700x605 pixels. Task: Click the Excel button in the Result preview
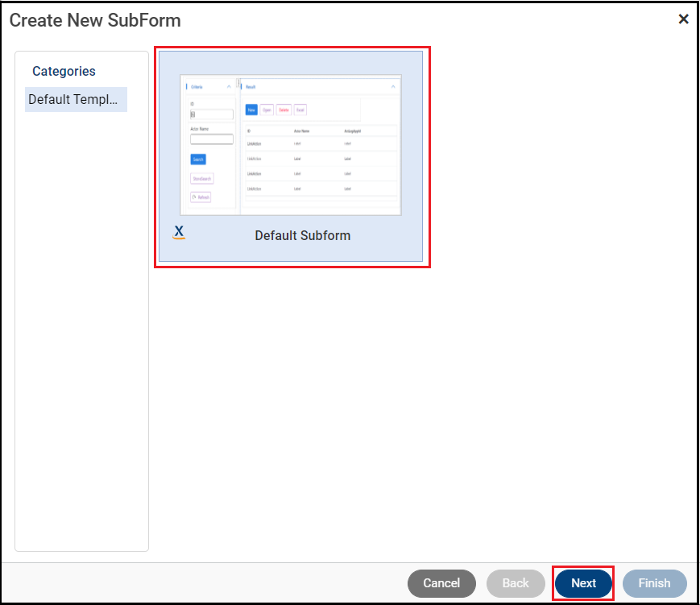click(x=300, y=110)
